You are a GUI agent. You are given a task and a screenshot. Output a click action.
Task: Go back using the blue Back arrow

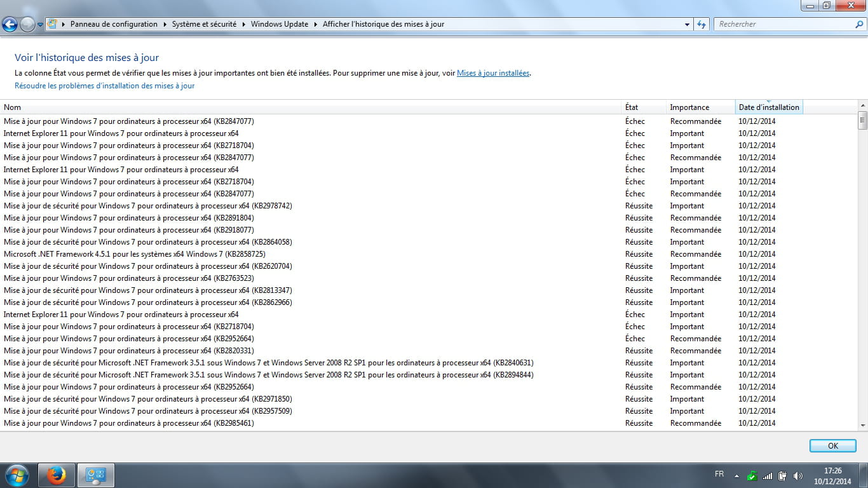[x=10, y=24]
